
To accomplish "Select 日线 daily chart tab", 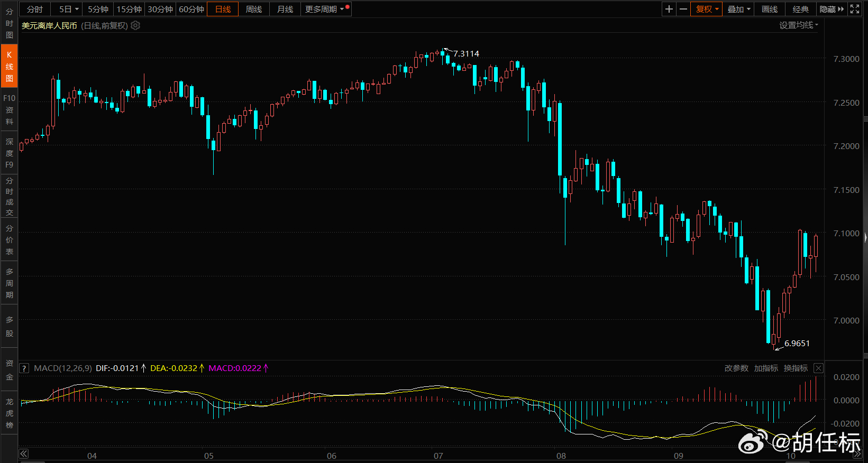I will coord(223,9).
